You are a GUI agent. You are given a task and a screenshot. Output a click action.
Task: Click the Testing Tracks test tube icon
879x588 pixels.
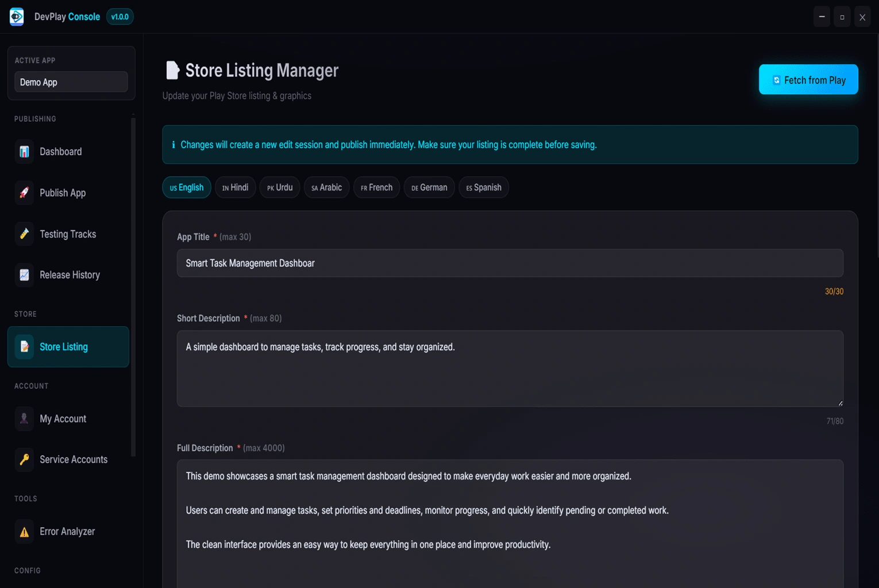point(24,234)
